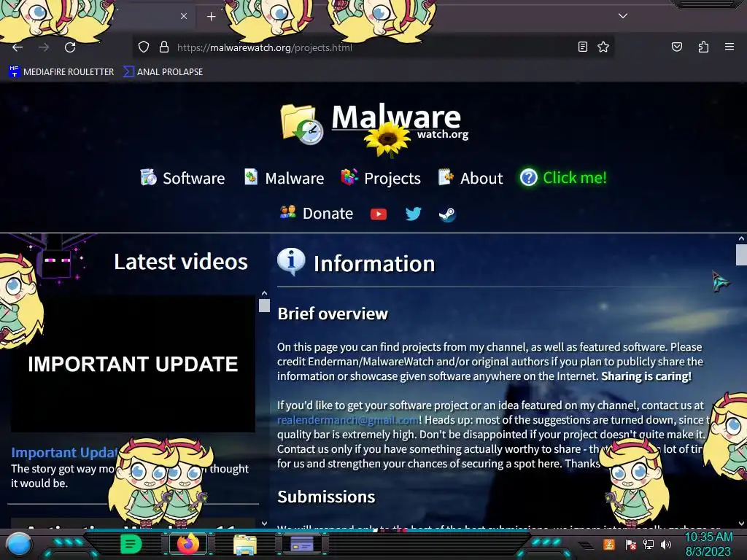This screenshot has height=560, width=747.
Task: Click the Software disc icon
Action: pyautogui.click(x=148, y=176)
